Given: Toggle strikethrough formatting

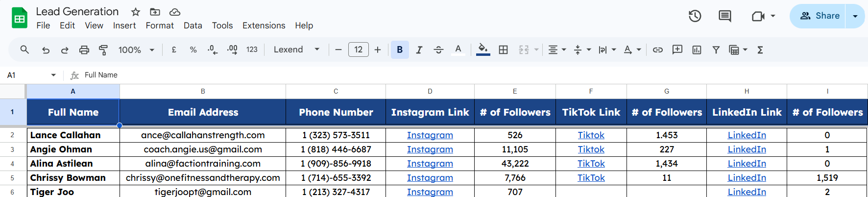Looking at the screenshot, I should point(438,49).
